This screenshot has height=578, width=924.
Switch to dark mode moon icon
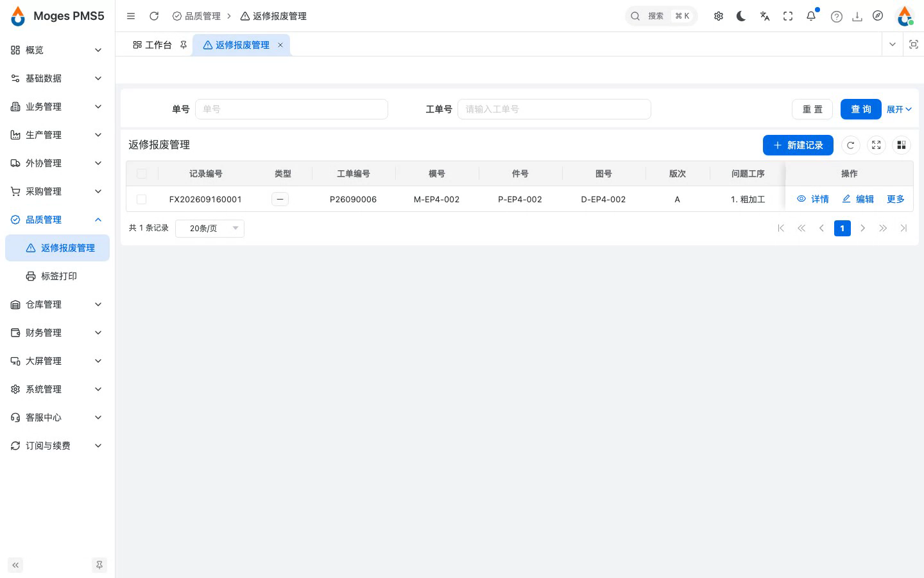742,16
